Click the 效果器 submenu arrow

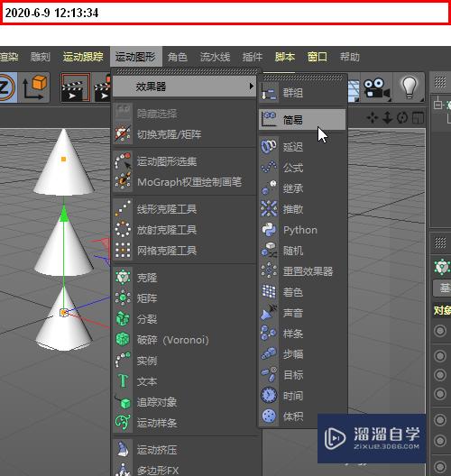(x=251, y=87)
